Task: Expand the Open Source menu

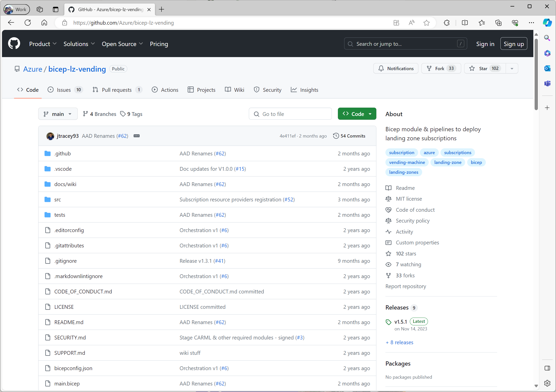Action: pyautogui.click(x=122, y=44)
